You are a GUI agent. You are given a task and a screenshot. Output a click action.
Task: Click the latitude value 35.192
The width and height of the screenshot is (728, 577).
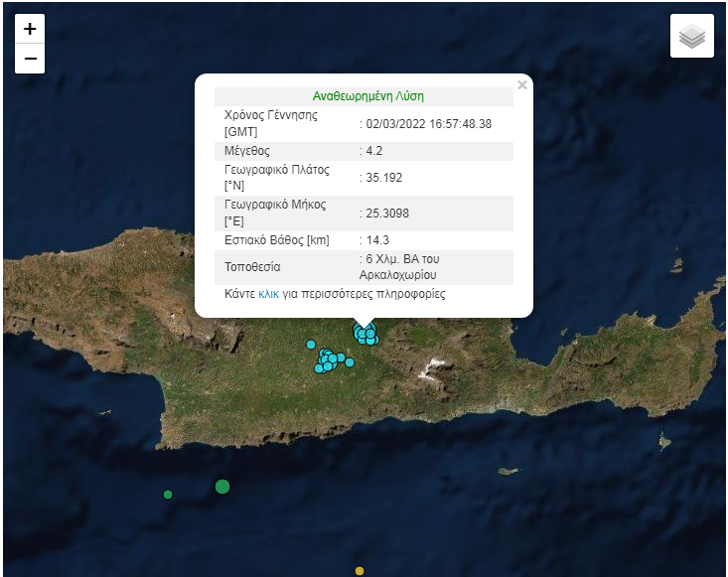click(383, 178)
